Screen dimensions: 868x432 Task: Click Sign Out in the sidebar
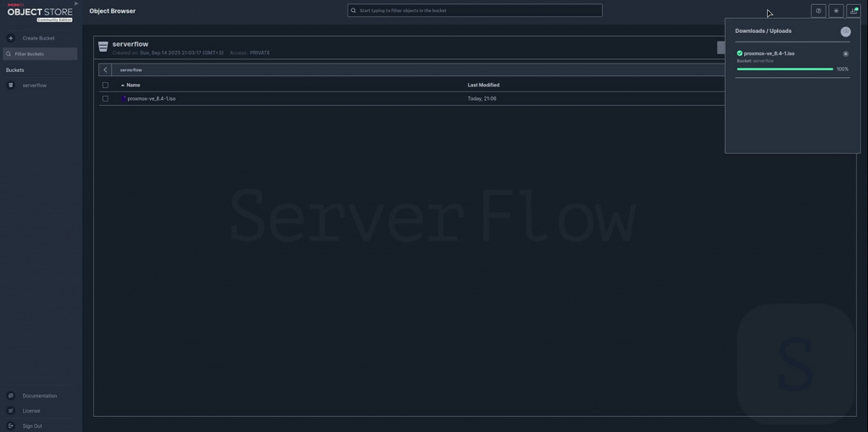32,426
